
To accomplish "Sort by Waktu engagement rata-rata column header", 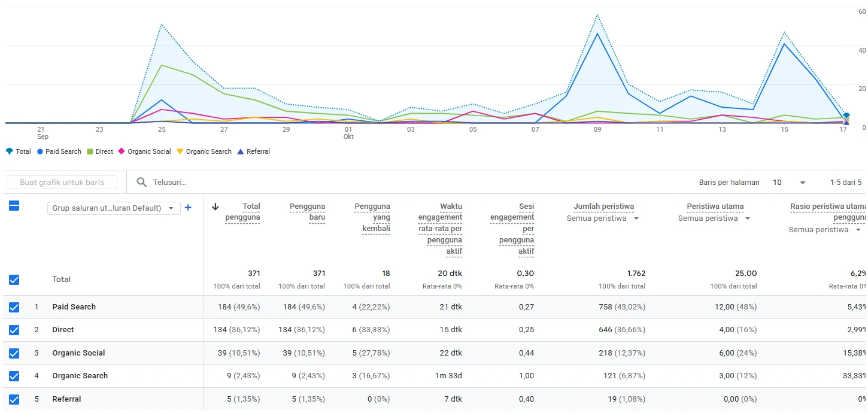I will (440, 229).
